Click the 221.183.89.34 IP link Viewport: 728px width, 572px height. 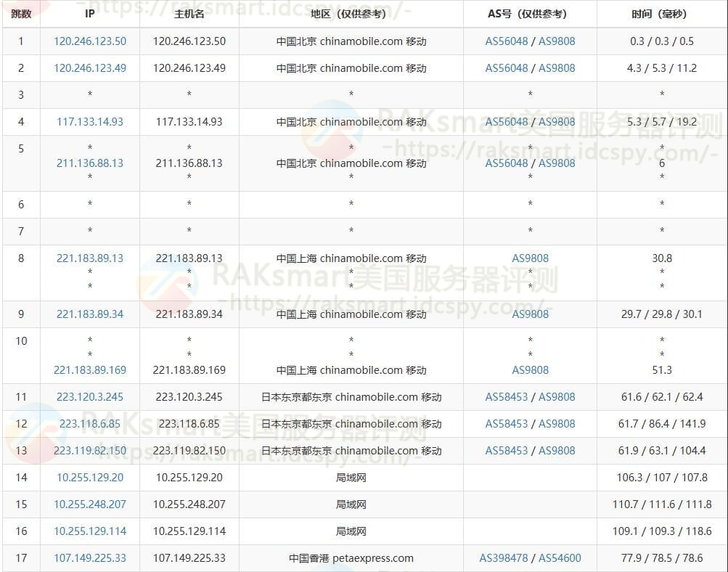click(x=90, y=314)
